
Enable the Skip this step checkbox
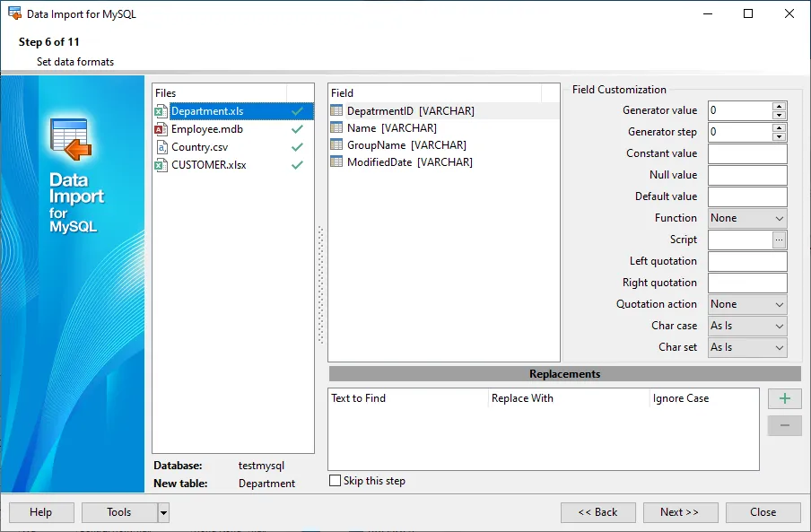click(x=336, y=481)
